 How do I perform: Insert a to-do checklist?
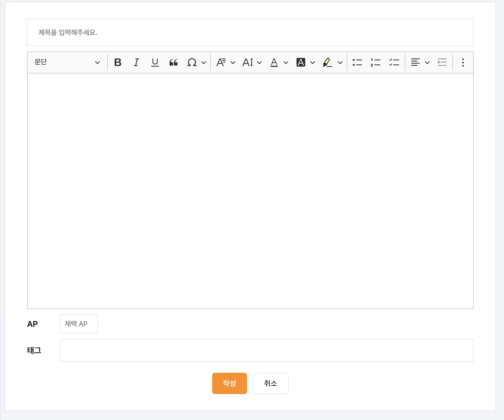coord(394,63)
